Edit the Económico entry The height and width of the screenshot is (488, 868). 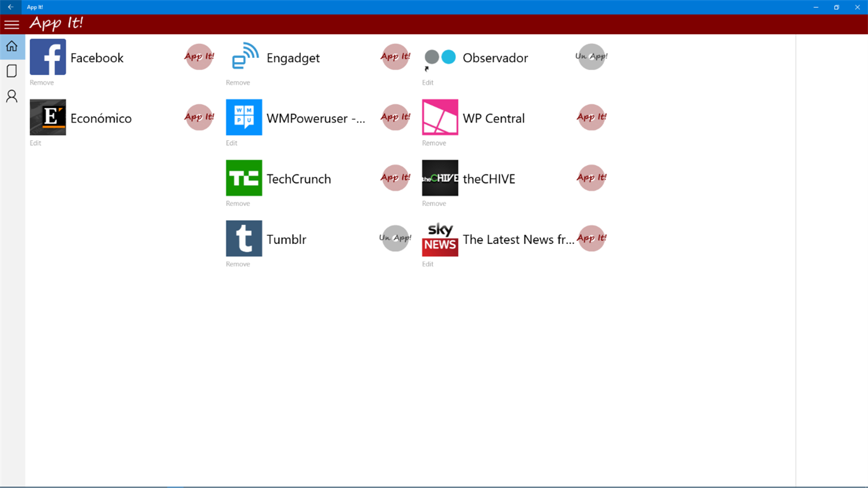point(36,143)
